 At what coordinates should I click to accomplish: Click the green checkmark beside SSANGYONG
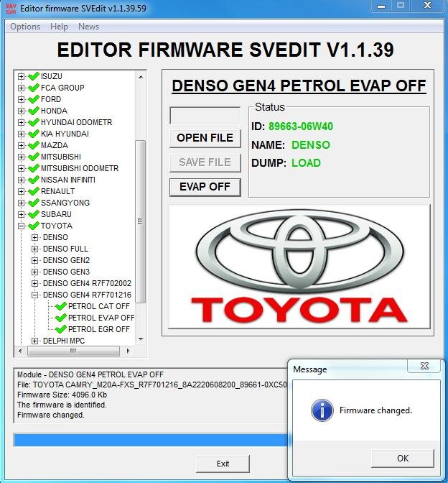coord(34,203)
